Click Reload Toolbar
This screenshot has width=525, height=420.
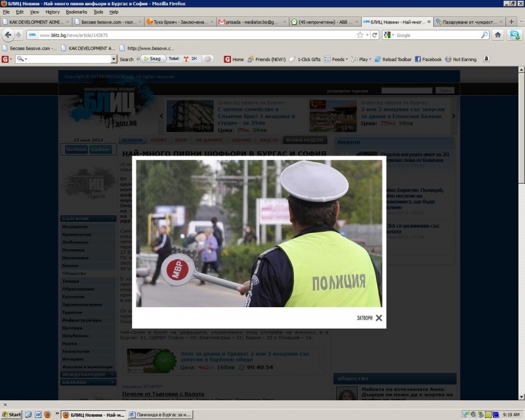[392, 59]
